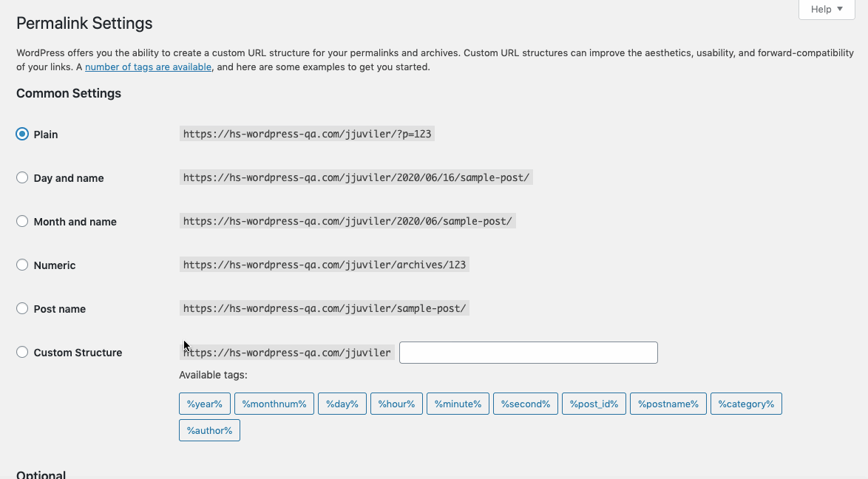
Task: Click inside the custom structure text field
Action: (x=528, y=353)
